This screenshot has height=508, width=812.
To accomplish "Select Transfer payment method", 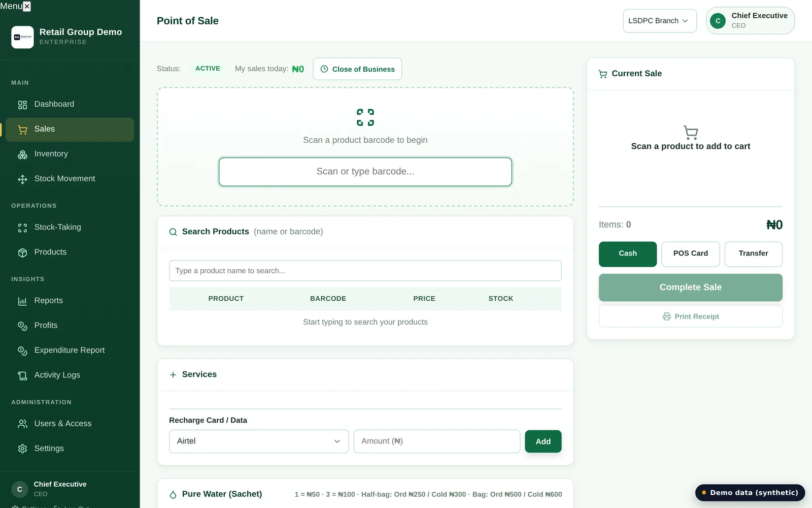I will (753, 254).
